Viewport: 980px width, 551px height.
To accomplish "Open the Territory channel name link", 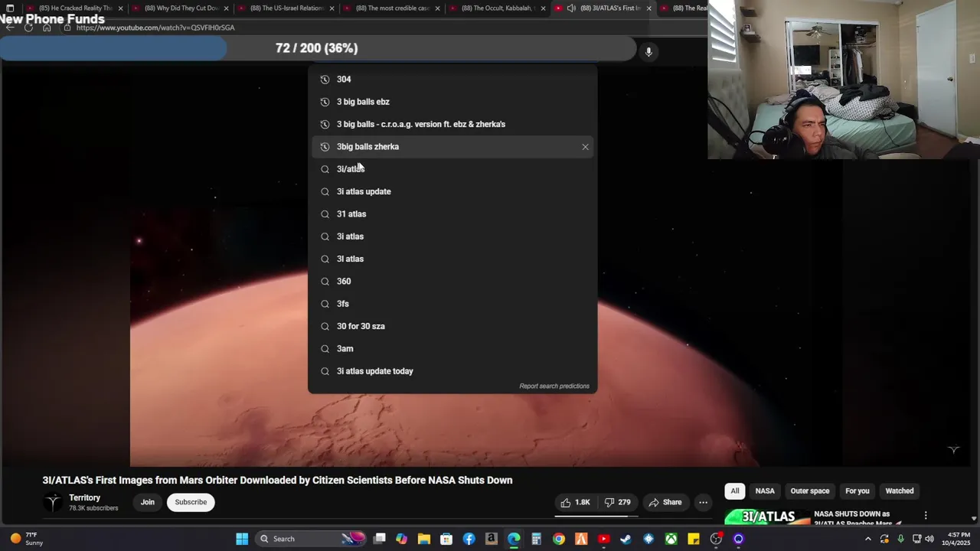I will coord(85,497).
